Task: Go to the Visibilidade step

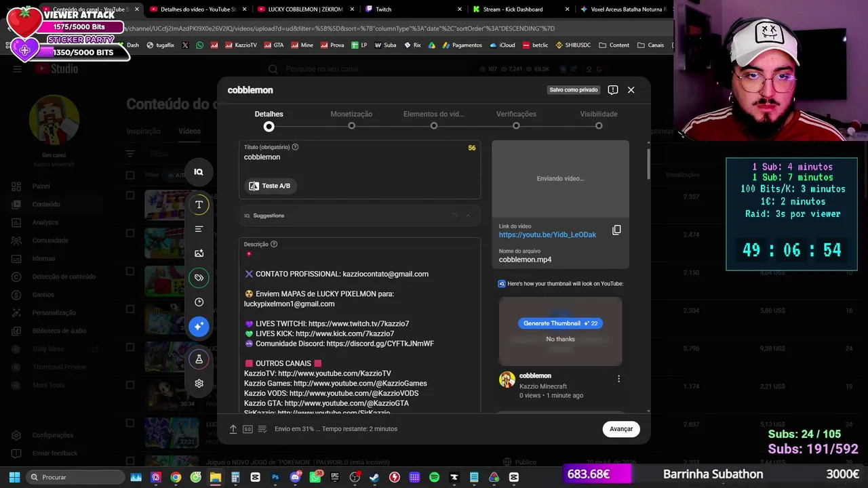Action: coord(599,119)
